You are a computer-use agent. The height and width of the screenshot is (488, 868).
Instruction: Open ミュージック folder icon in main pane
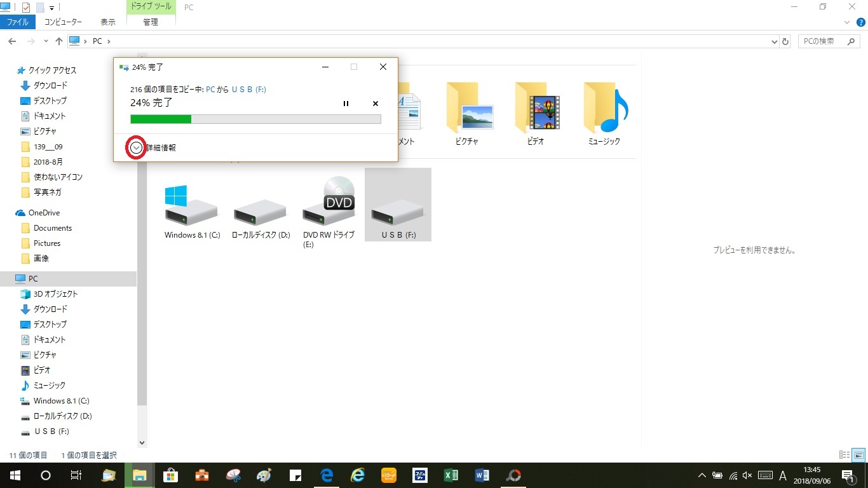(x=604, y=115)
